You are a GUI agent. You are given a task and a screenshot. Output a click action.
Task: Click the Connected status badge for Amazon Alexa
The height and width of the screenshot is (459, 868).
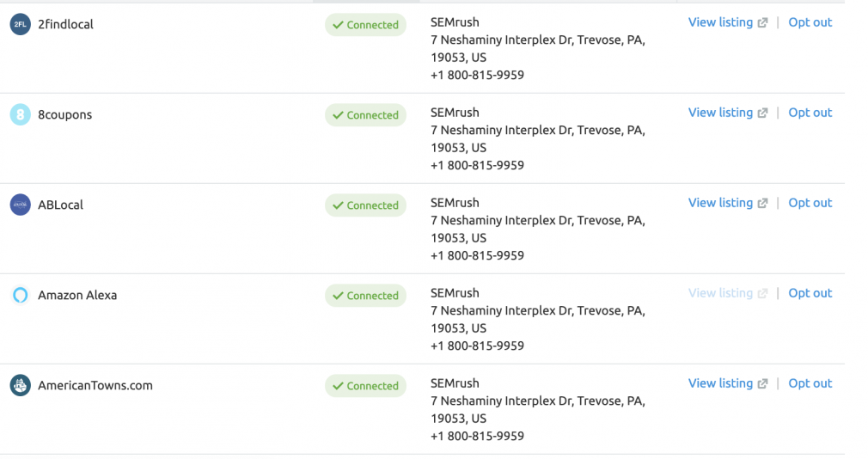coord(365,296)
